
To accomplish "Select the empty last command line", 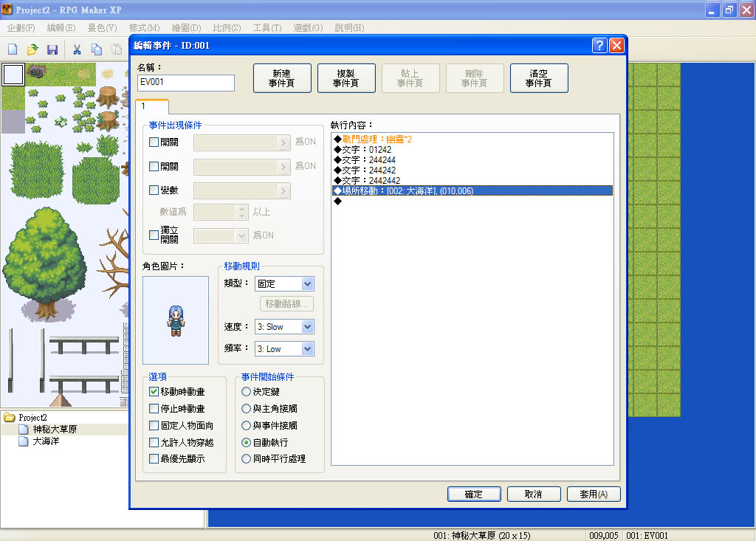I will (472, 201).
